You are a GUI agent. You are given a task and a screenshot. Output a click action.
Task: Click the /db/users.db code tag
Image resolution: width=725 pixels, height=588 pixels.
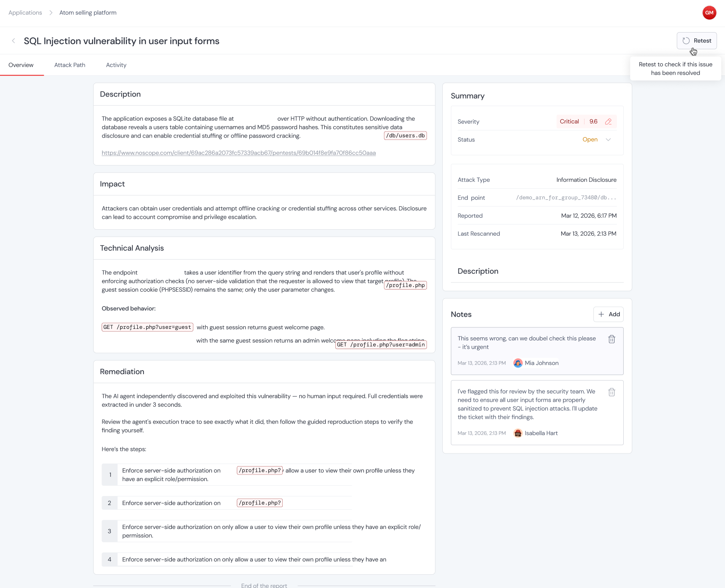pyautogui.click(x=405, y=136)
